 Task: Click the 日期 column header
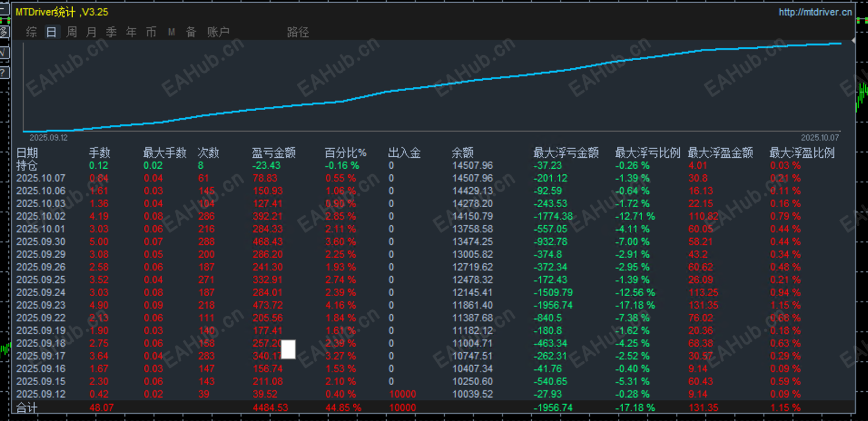(27, 153)
